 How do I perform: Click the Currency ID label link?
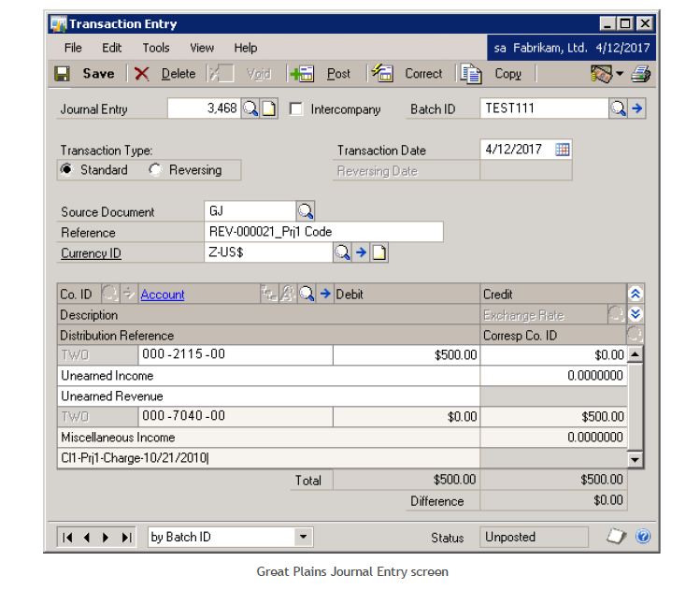click(91, 253)
